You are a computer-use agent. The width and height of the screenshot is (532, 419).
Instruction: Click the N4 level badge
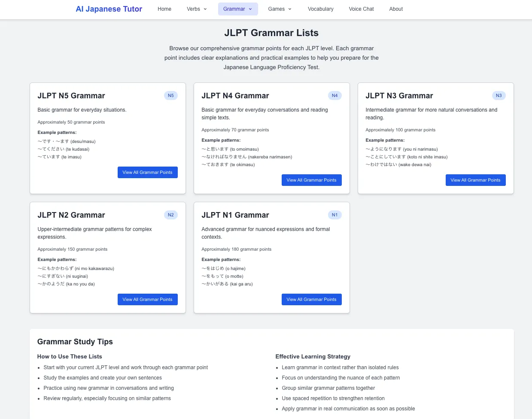(x=335, y=96)
